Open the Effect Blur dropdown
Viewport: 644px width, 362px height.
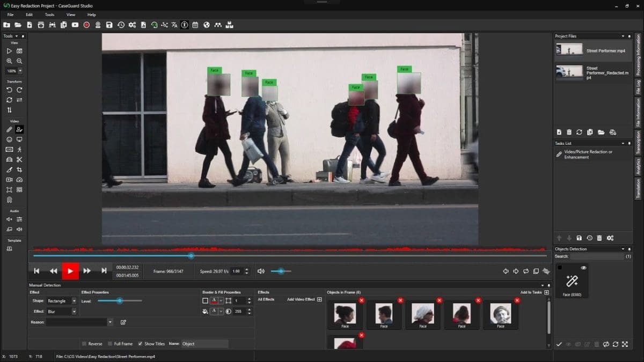tap(61, 311)
